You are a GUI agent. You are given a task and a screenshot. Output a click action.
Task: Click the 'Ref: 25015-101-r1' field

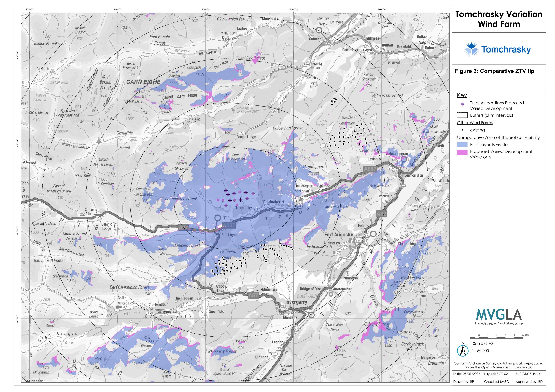coord(528,374)
